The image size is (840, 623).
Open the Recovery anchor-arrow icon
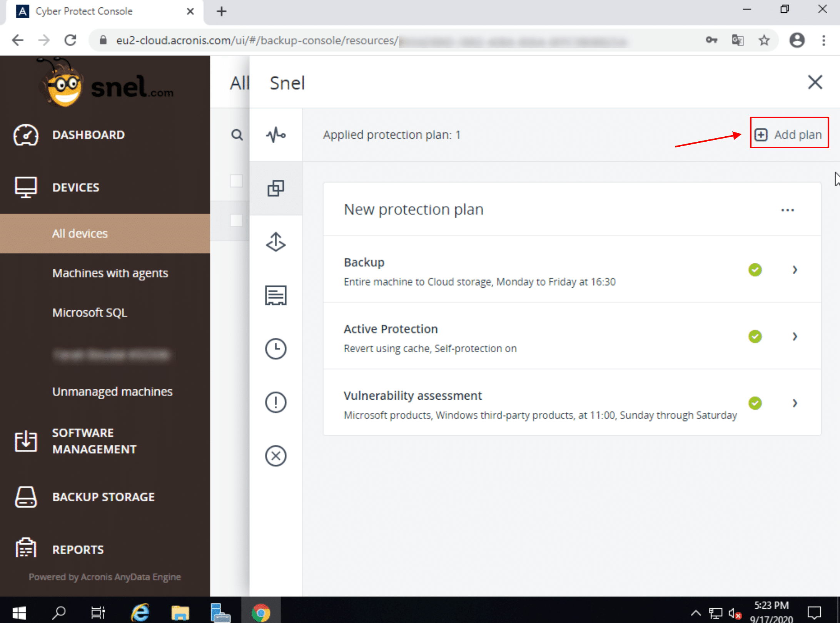(276, 242)
